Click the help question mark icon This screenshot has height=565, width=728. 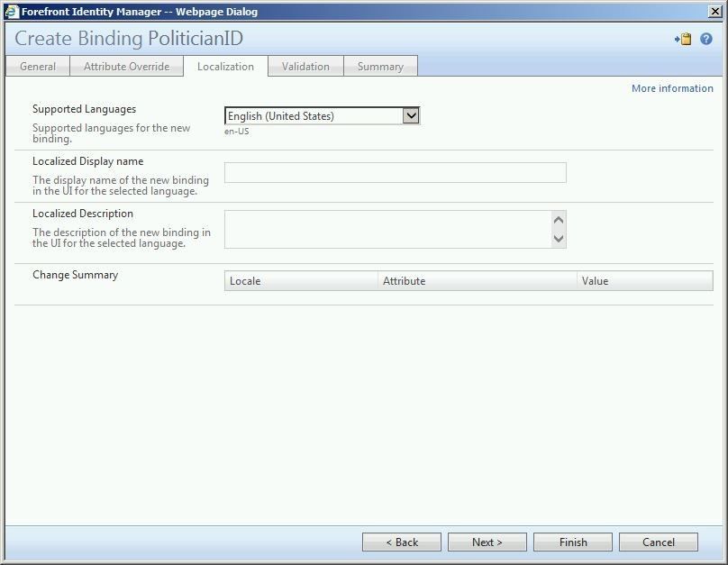pyautogui.click(x=706, y=39)
